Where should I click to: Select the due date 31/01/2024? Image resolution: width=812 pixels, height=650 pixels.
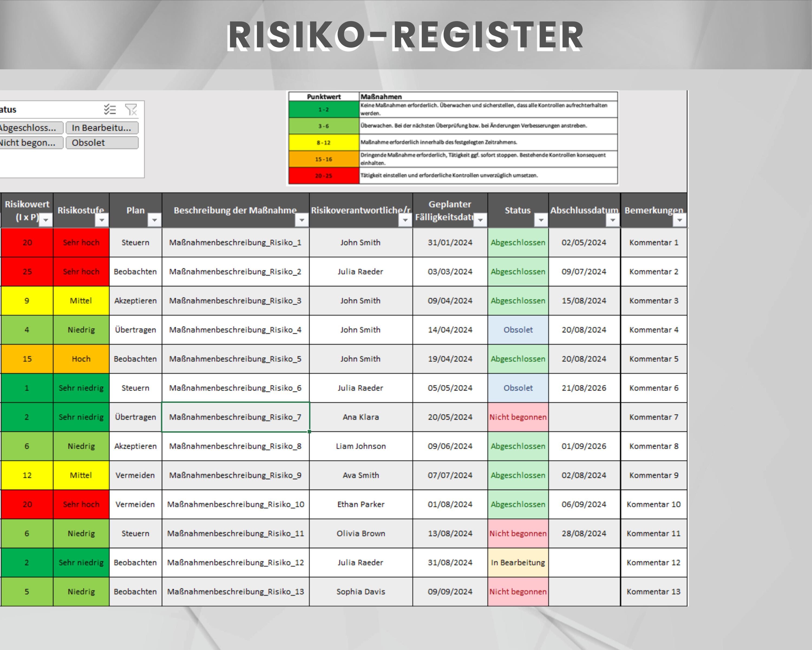(x=450, y=243)
